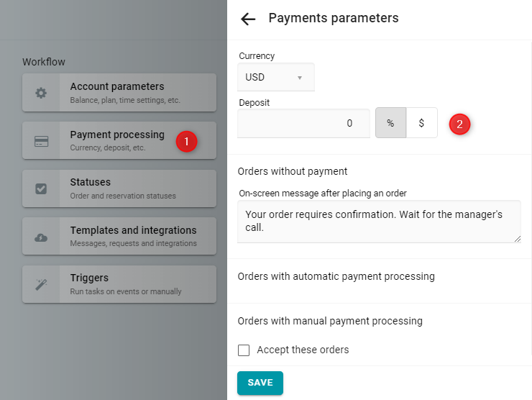This screenshot has height=400, width=532.
Task: Open the Account parameters menu item
Action: 119,92
